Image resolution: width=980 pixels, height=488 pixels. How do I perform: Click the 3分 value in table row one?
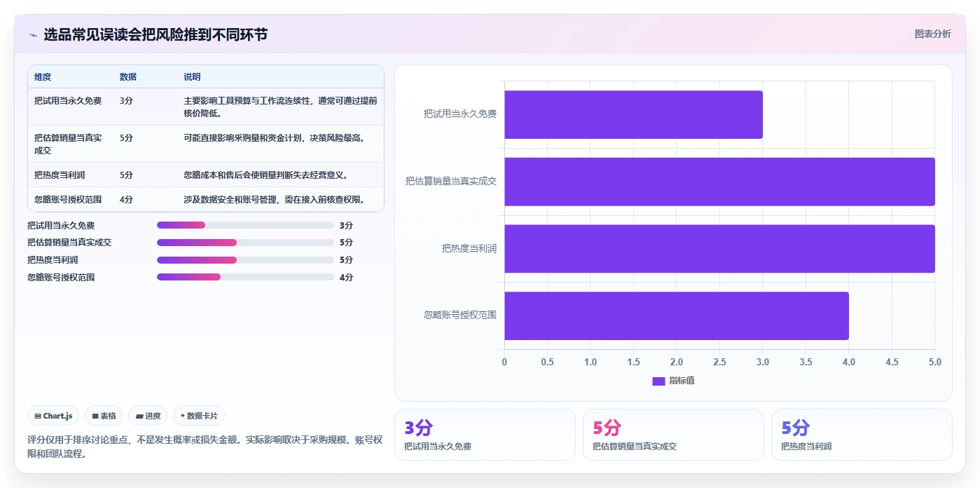[x=126, y=101]
